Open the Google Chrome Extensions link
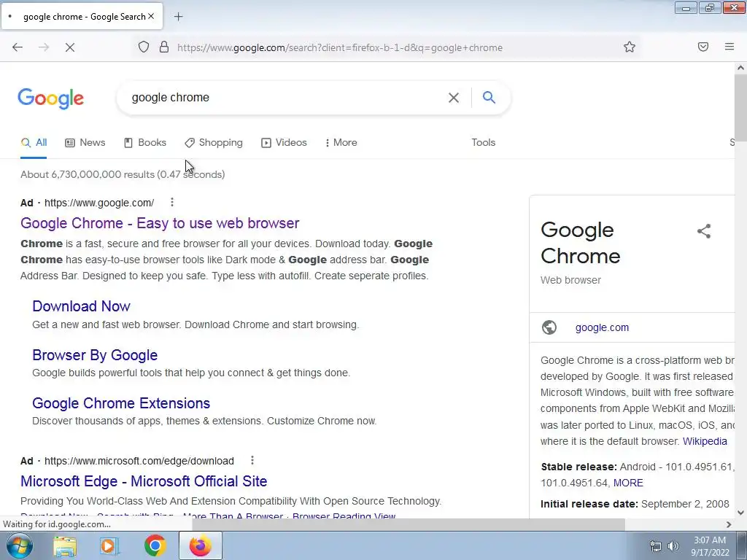Viewport: 747px width, 560px height. 121,402
